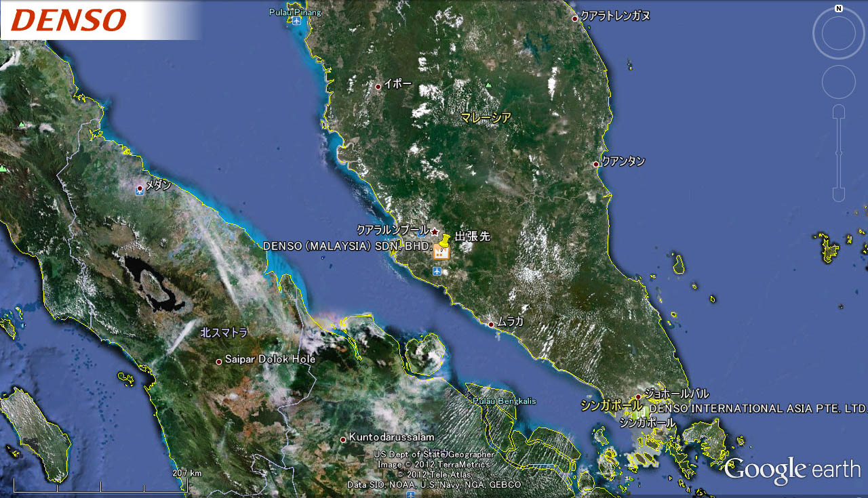Click the red DENSO logo banner

pos(69,20)
